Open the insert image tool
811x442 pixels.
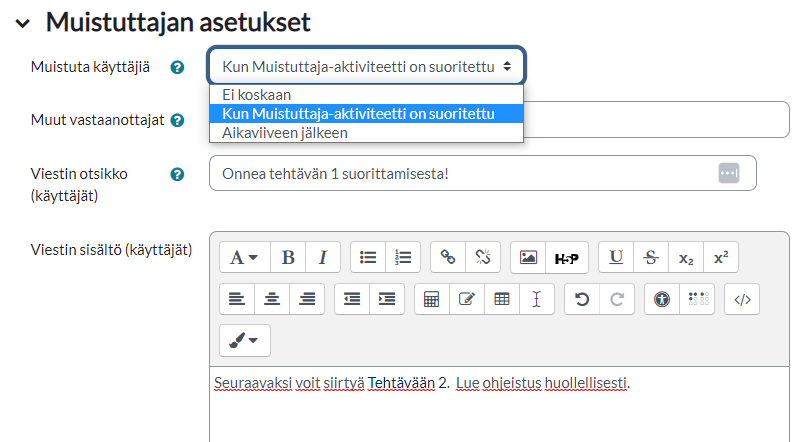click(x=528, y=257)
